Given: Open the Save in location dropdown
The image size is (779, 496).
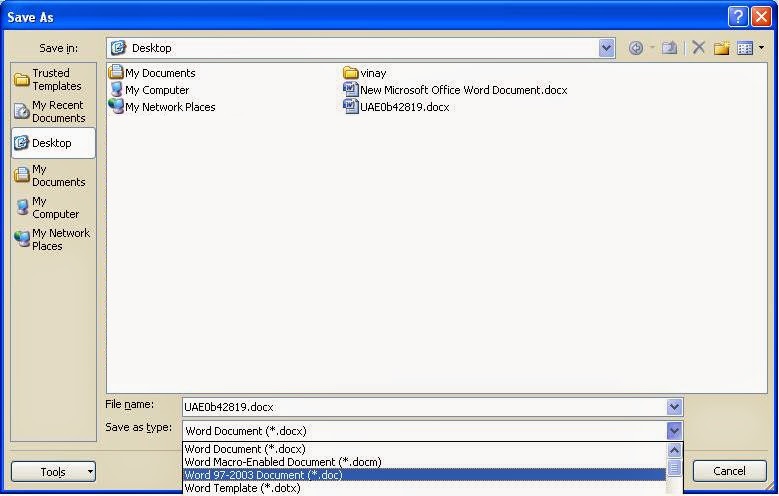Looking at the screenshot, I should point(606,48).
